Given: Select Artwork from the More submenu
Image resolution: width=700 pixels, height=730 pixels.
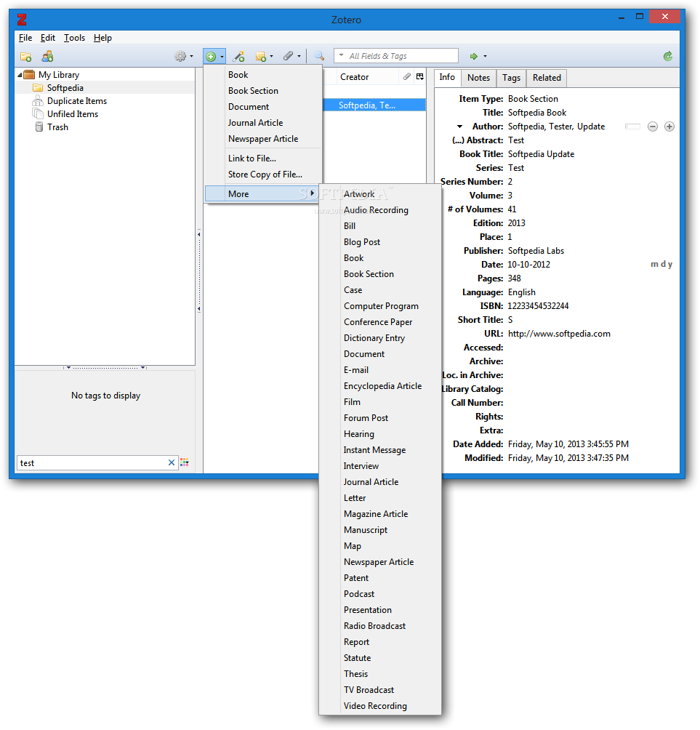Looking at the screenshot, I should 380,193.
